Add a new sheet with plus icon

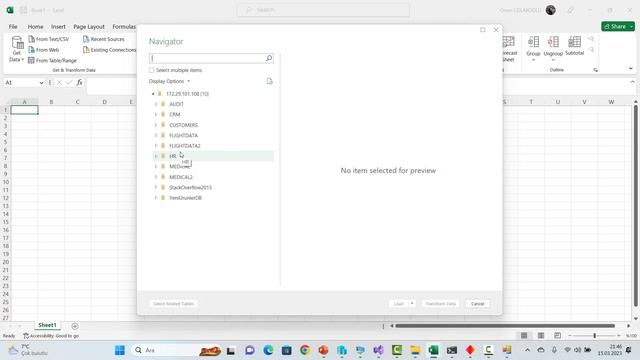75,326
